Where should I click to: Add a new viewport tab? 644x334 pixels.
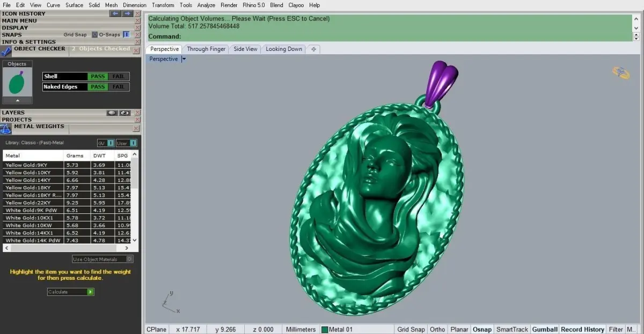click(314, 49)
